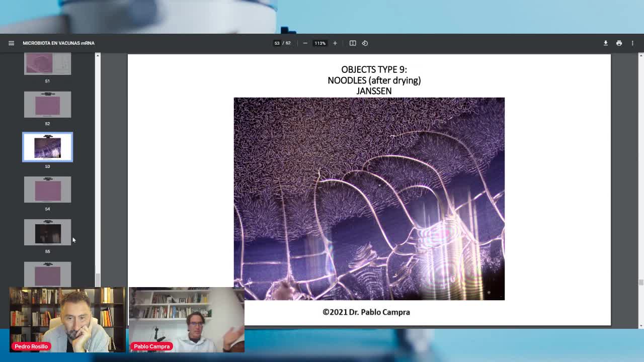The image size is (644, 362).
Task: Click the ©2021 Dr. Pablo Campra caption
Action: 366,312
